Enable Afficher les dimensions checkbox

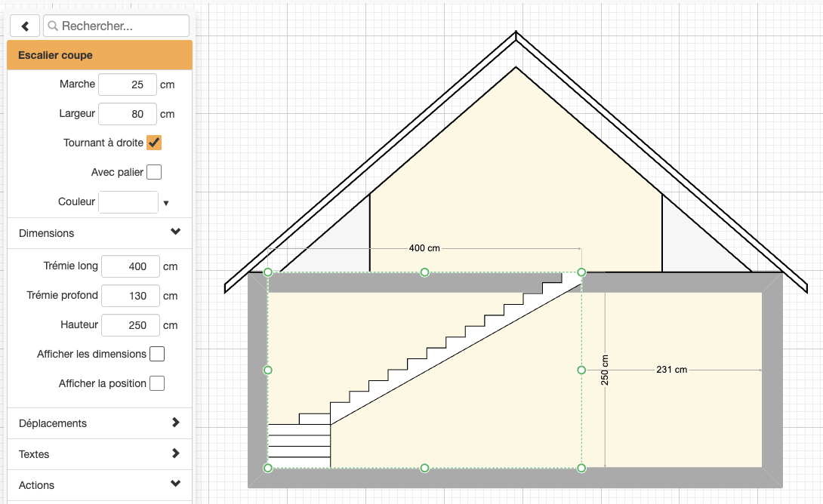157,354
